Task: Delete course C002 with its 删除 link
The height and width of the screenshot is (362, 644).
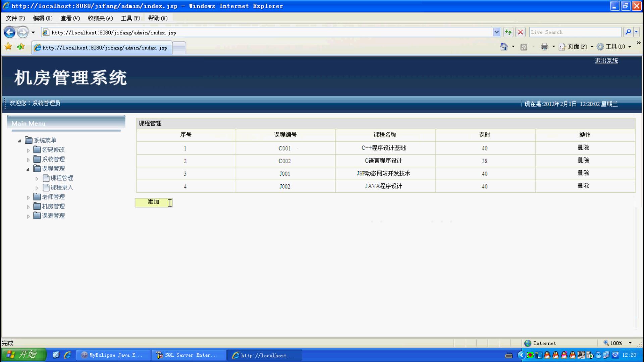Action: (584, 160)
